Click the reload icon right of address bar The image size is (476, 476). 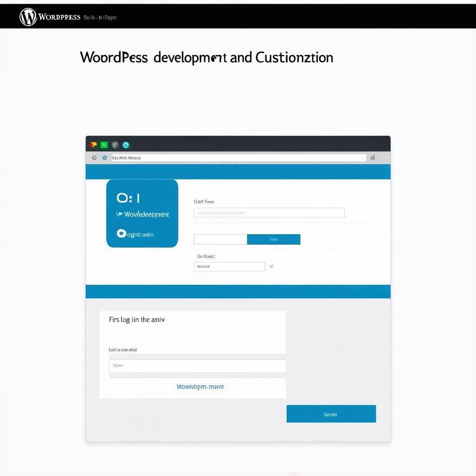(373, 158)
